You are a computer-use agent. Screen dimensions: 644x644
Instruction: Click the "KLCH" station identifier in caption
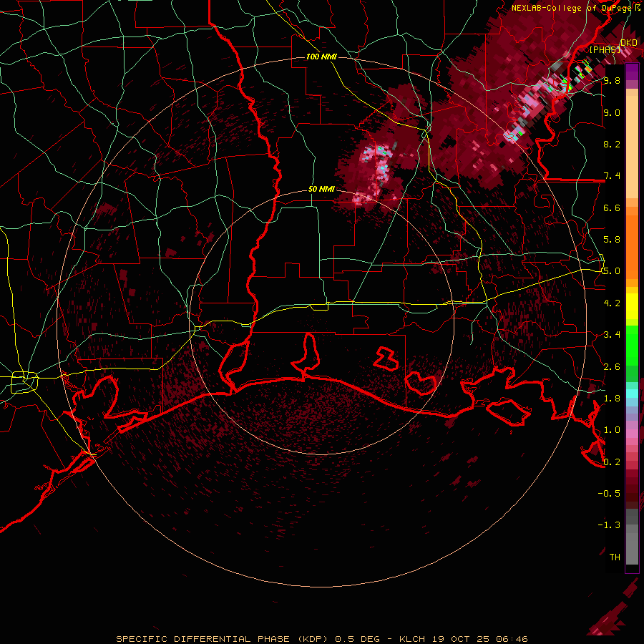(412, 639)
